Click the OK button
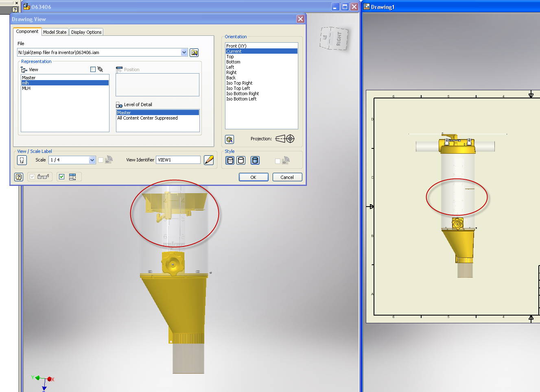540x392 pixels. click(x=253, y=177)
